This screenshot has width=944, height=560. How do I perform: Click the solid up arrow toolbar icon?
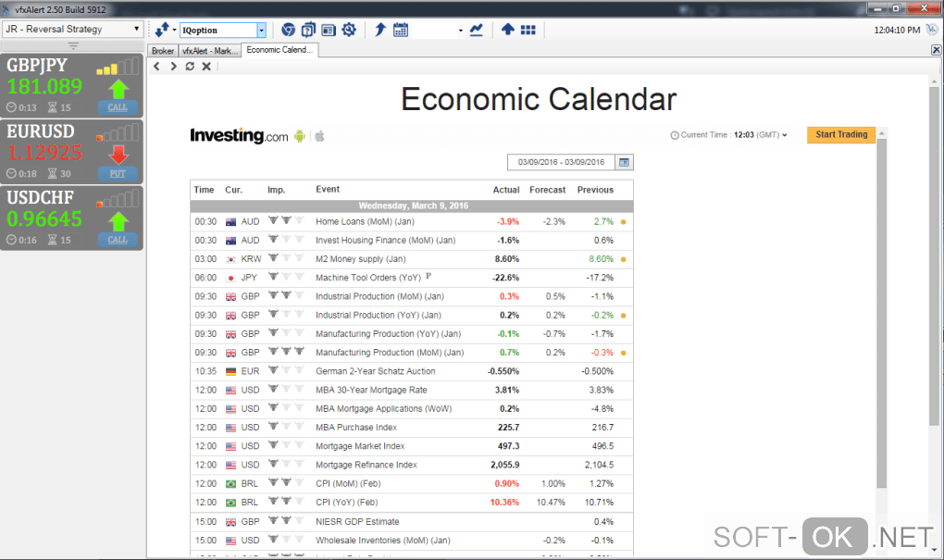coord(507,29)
